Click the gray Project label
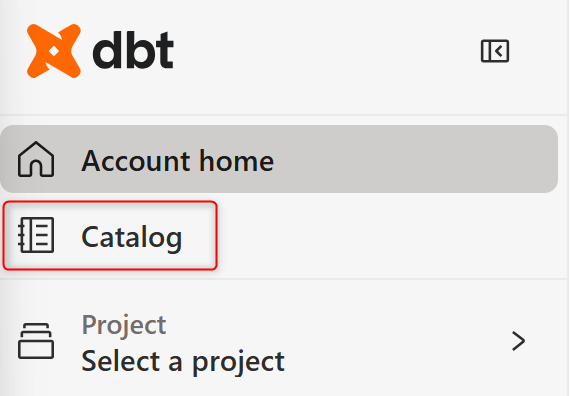This screenshot has width=571, height=396. point(124,325)
